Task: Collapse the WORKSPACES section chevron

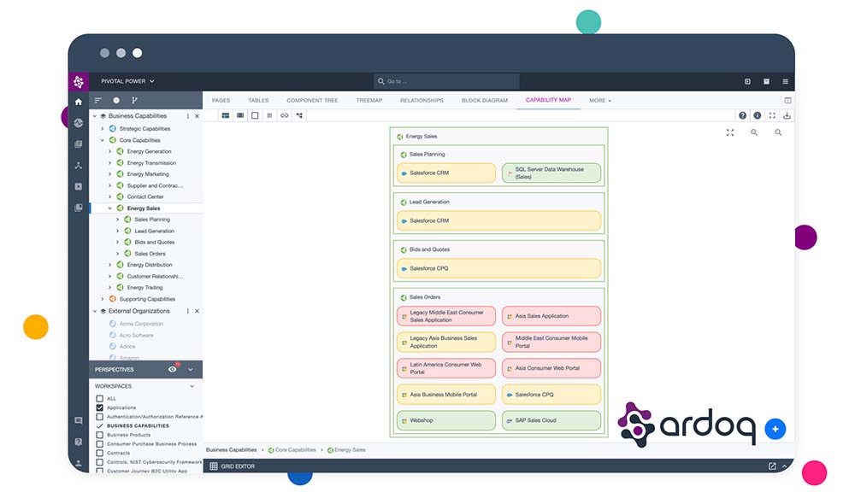Action: [192, 386]
